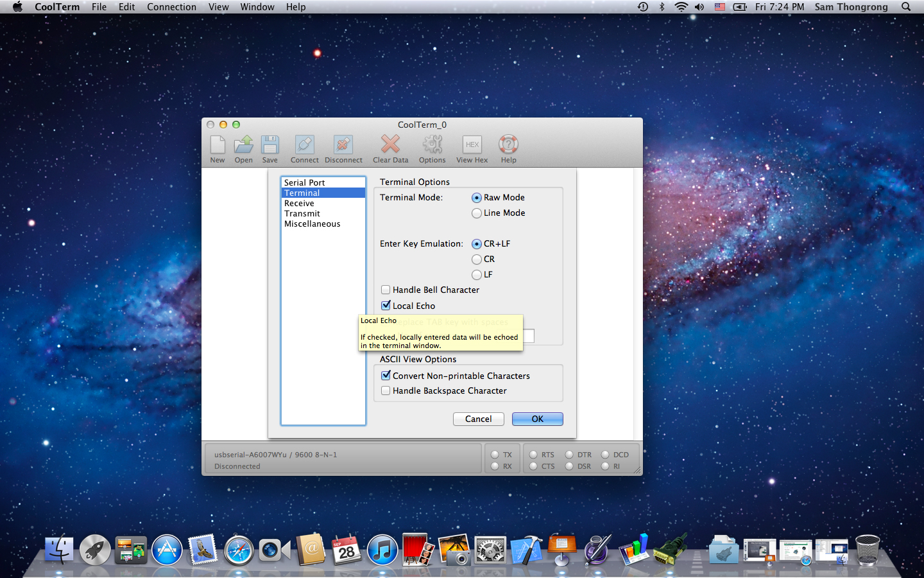Select CR+LF enter key emulation
This screenshot has height=578, width=924.
coord(477,244)
